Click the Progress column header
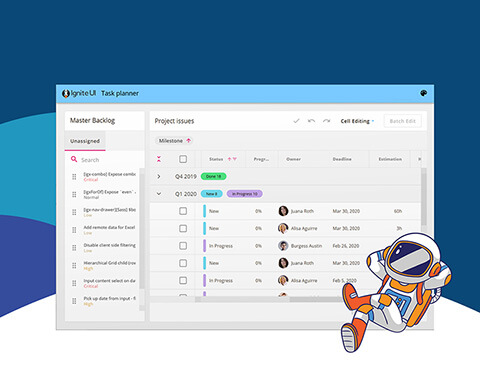 click(x=261, y=159)
